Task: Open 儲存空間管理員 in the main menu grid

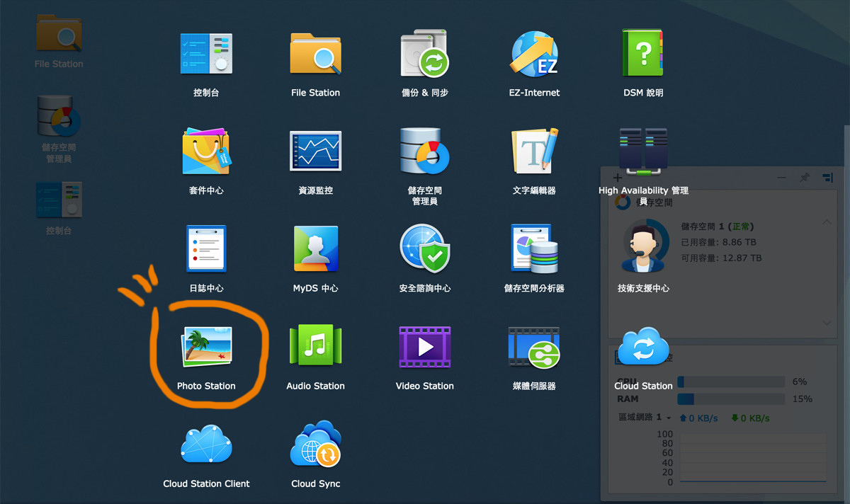Action: point(424,151)
